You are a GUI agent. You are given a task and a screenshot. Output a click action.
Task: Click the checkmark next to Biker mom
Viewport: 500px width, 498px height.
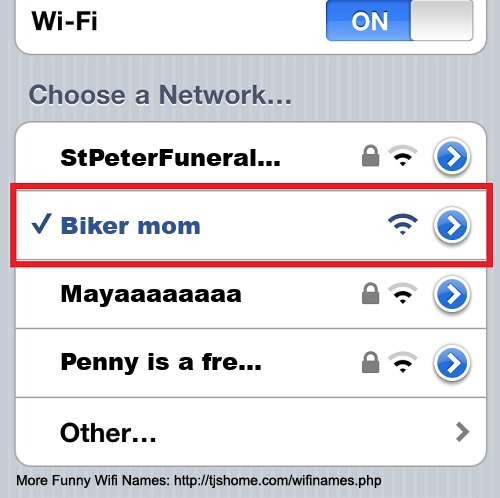coord(41,223)
